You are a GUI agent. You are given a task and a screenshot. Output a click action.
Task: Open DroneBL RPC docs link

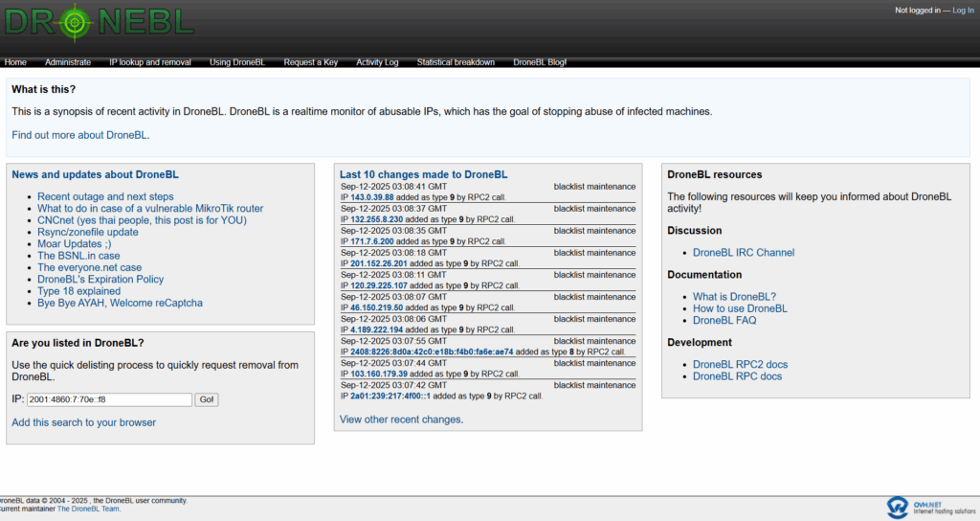pyautogui.click(x=737, y=376)
